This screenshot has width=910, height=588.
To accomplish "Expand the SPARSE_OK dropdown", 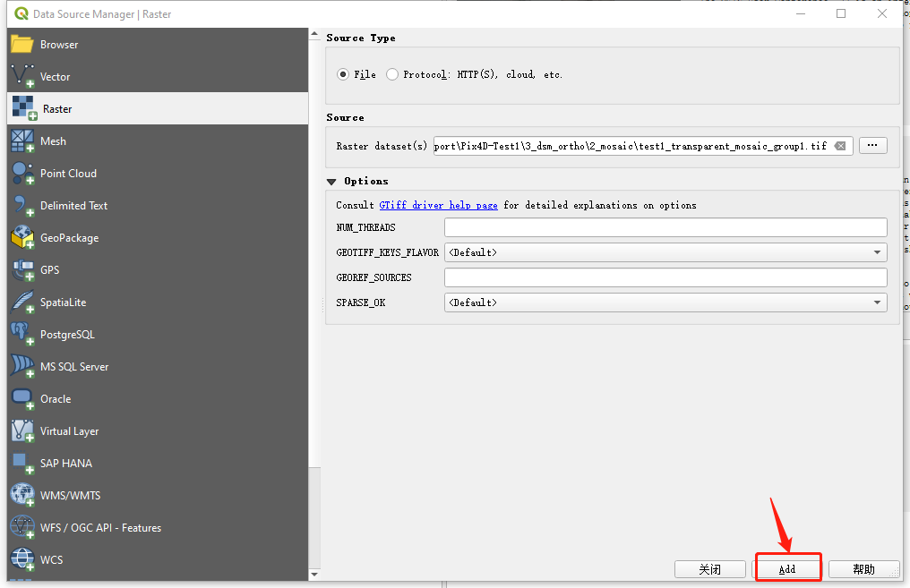I will tap(665, 303).
